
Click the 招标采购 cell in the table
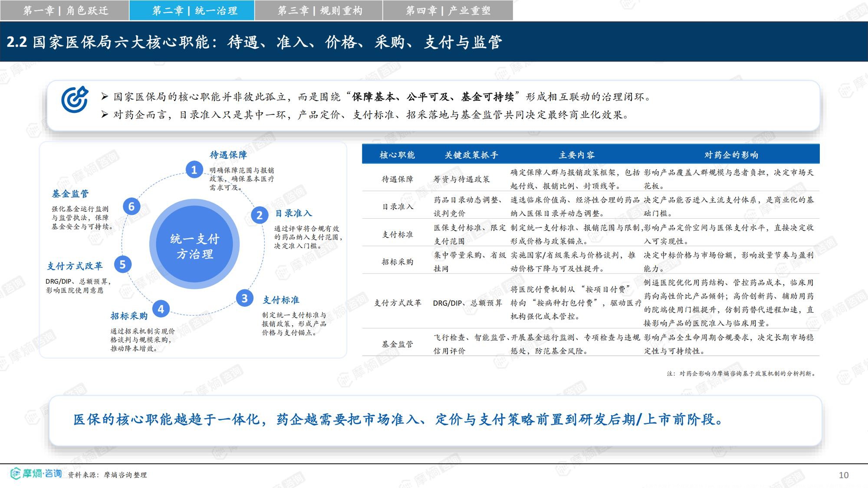(397, 262)
